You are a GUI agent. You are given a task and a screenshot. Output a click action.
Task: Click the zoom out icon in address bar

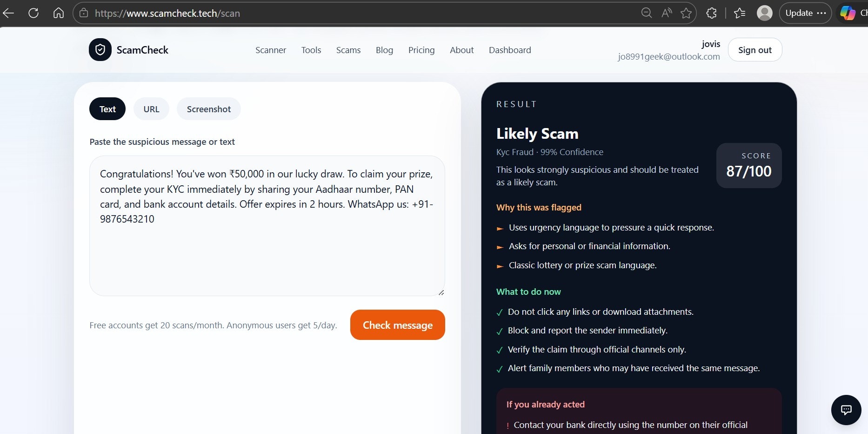coord(646,13)
